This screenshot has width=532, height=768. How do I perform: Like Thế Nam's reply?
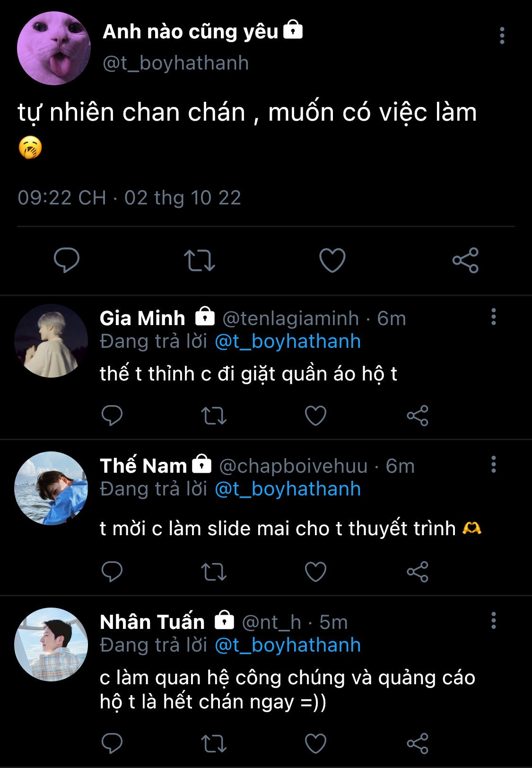(315, 571)
